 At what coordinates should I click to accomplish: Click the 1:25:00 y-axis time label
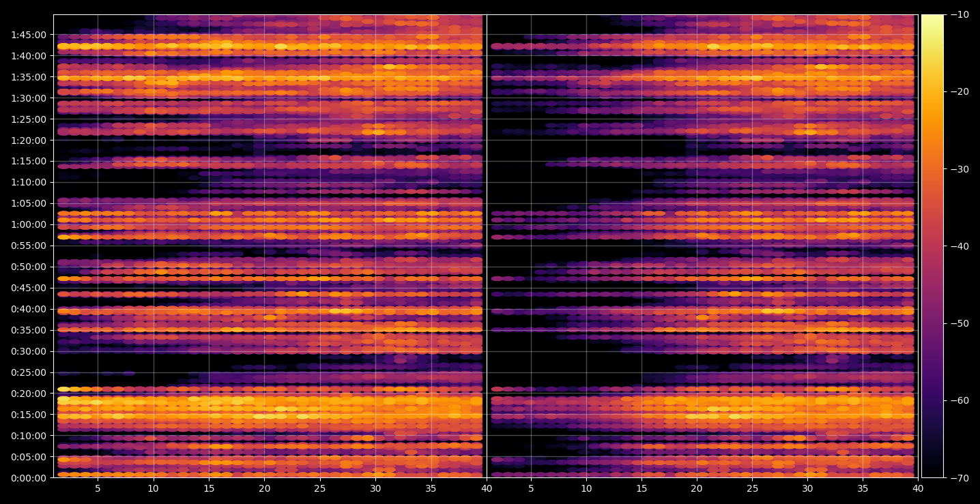[29, 119]
